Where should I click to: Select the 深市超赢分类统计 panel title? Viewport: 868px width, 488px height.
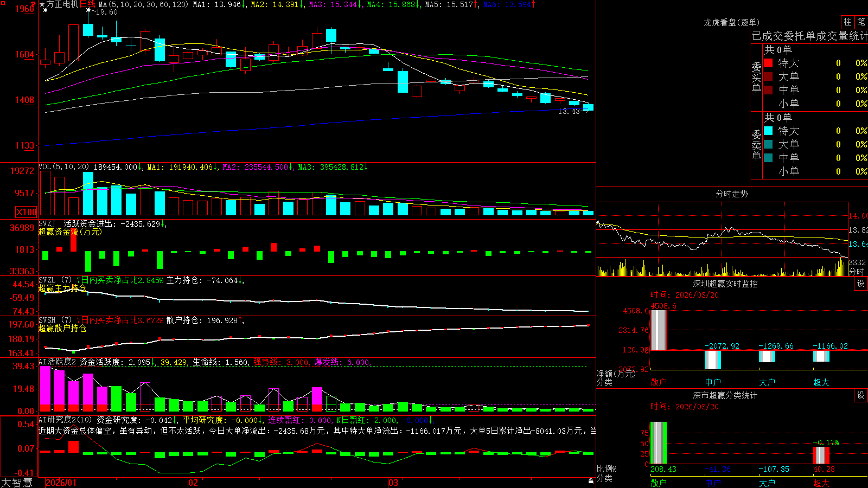(x=725, y=395)
